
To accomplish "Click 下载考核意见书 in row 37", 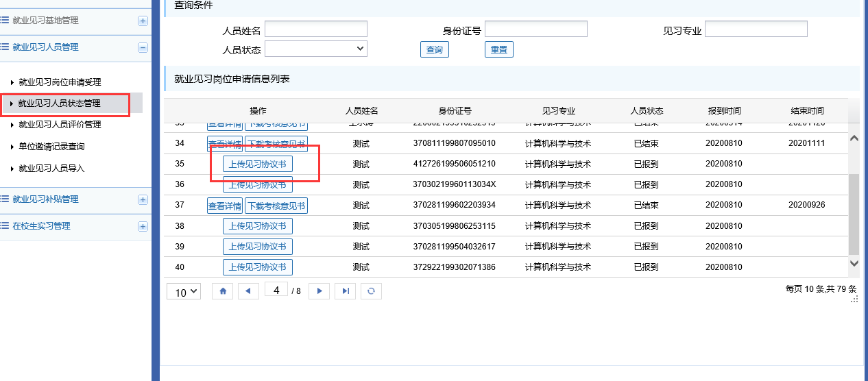I will tap(276, 206).
